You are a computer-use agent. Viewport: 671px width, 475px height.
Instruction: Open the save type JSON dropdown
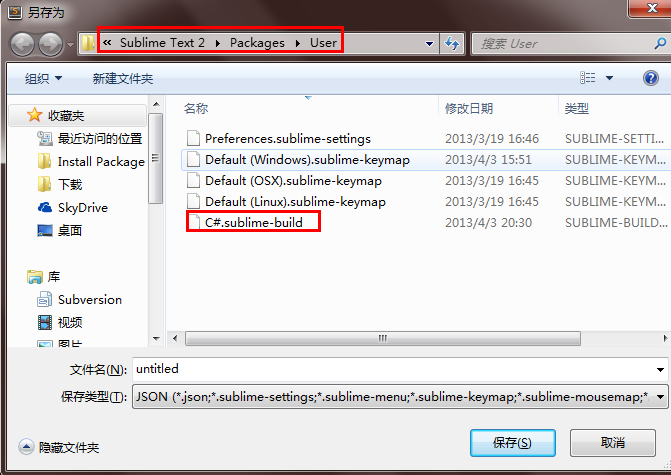click(400, 397)
